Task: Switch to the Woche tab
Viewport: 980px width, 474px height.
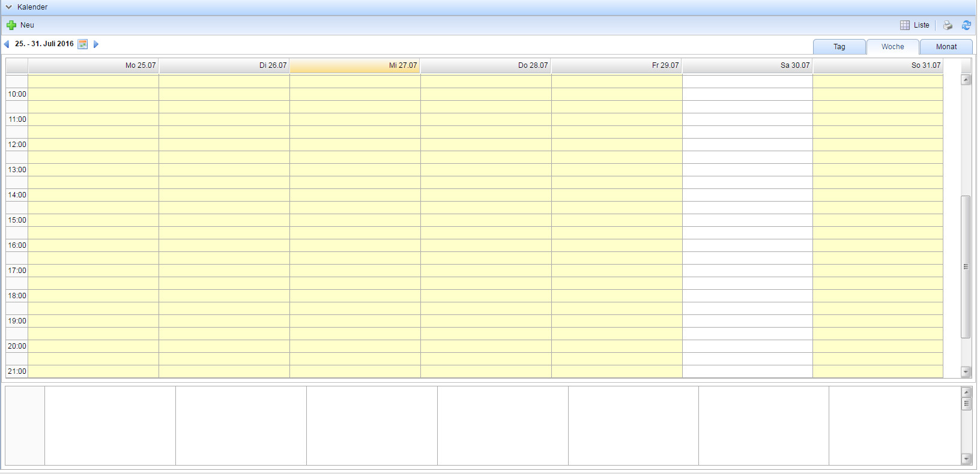Action: pyautogui.click(x=893, y=47)
